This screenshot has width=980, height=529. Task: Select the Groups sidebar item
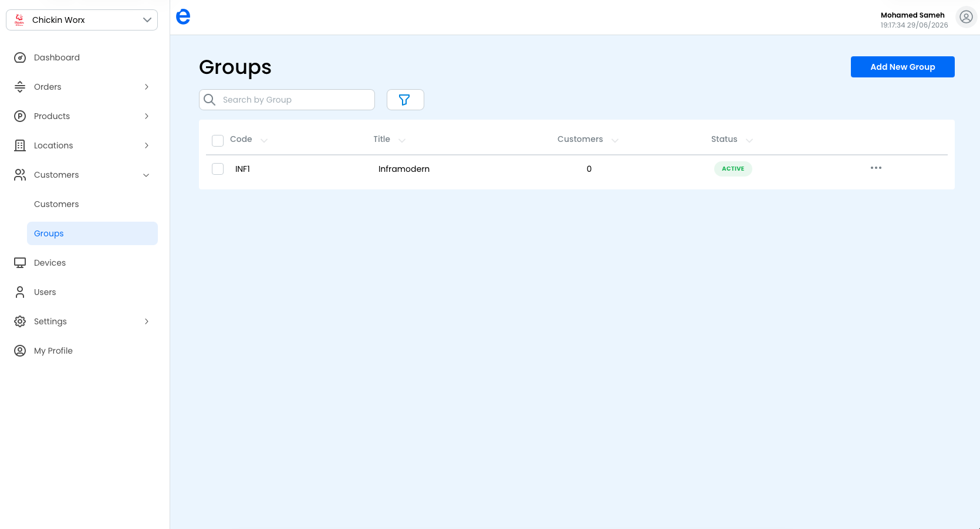pyautogui.click(x=92, y=233)
